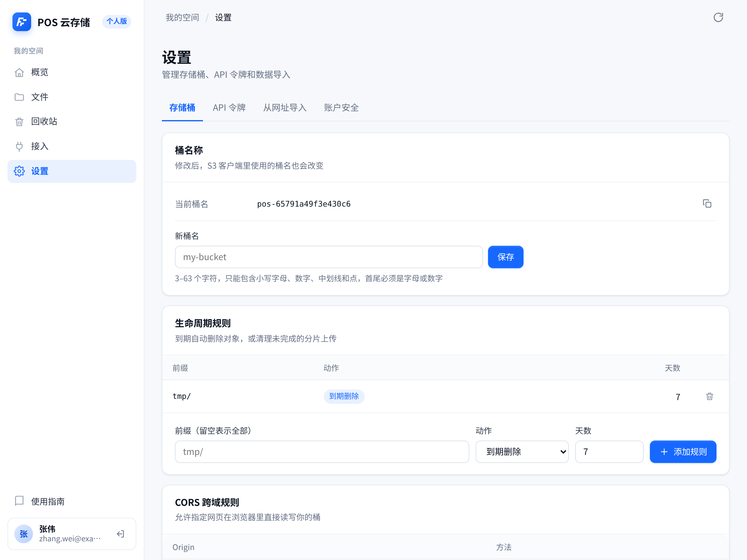The height and width of the screenshot is (560, 747).
Task: Focus the 天数 days input field
Action: 609,452
